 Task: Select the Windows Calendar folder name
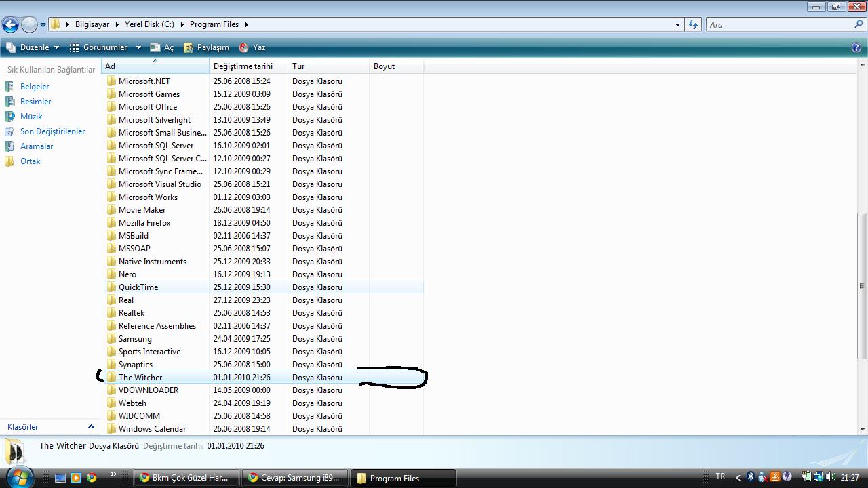[152, 429]
